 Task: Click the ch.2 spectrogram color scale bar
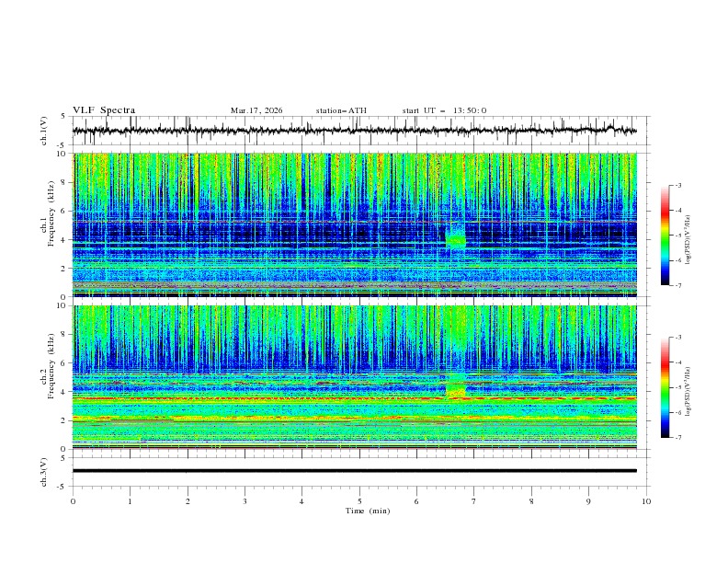[665, 387]
